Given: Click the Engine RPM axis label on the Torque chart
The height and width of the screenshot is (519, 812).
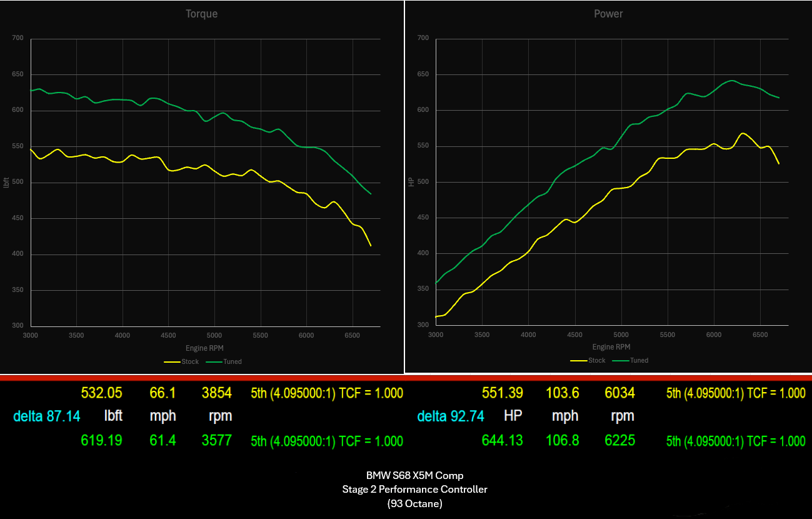Looking at the screenshot, I should point(204,348).
